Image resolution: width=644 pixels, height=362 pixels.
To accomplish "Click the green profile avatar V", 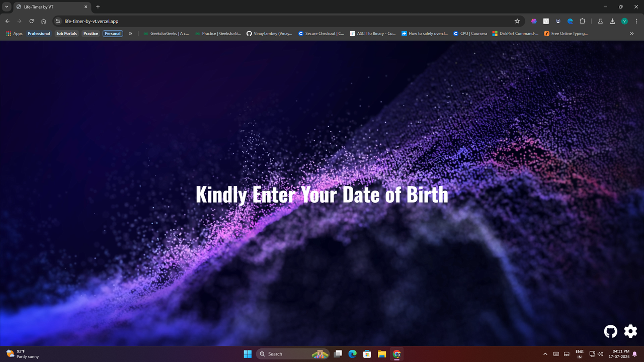I will (x=624, y=21).
